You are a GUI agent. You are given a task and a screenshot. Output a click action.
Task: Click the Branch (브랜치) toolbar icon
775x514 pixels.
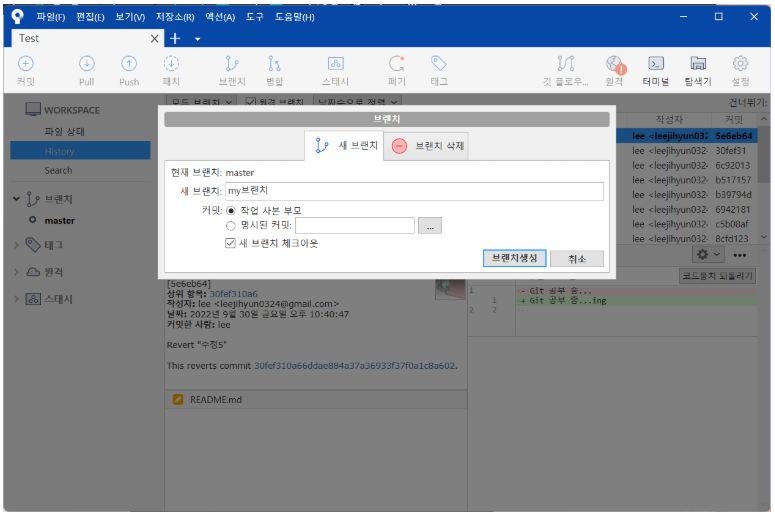pyautogui.click(x=232, y=64)
